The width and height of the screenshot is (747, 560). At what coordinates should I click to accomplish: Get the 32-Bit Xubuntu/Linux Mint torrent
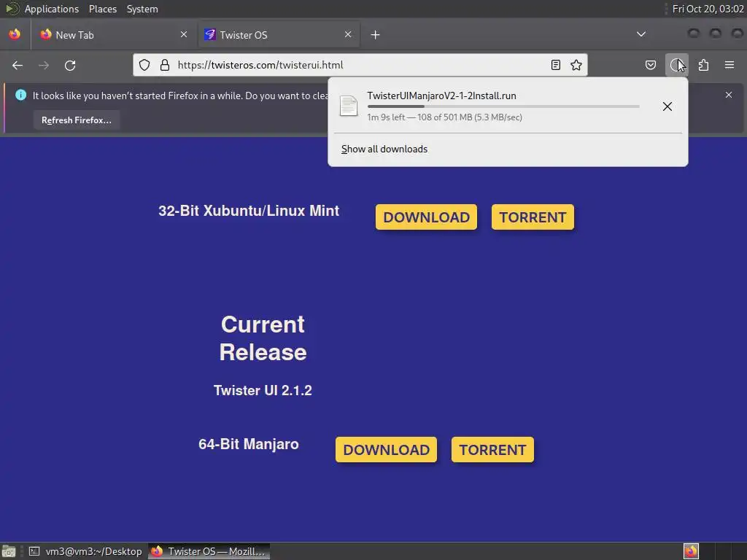(533, 217)
